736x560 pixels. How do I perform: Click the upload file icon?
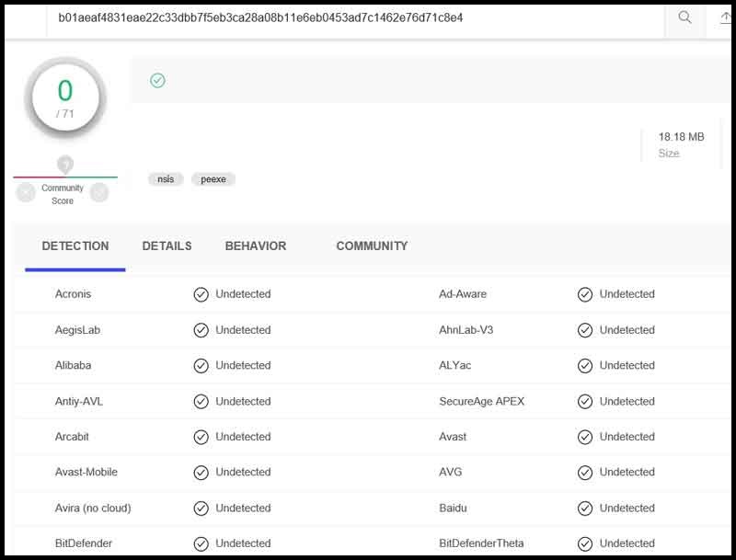726,17
